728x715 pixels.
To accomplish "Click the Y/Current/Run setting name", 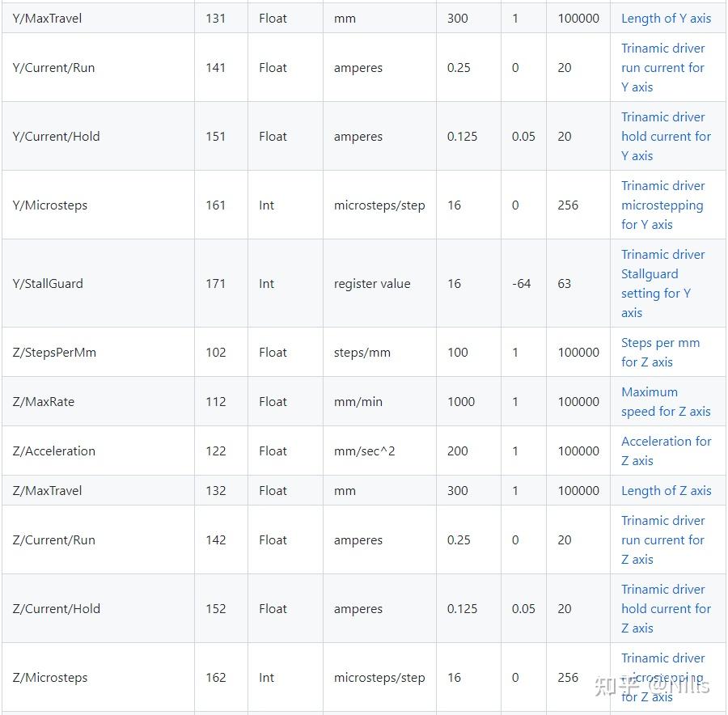I will pos(53,68).
